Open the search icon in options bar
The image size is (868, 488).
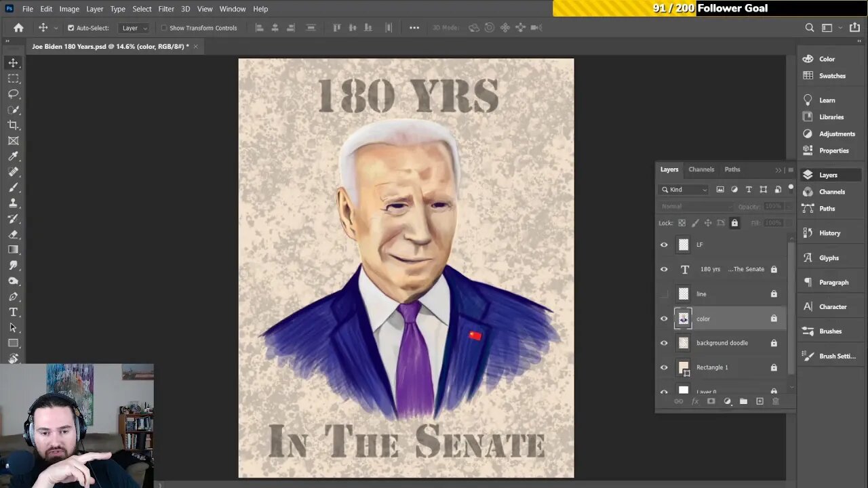tap(809, 28)
